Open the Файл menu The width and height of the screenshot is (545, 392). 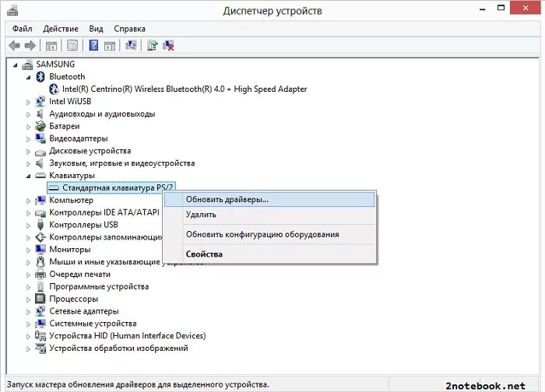click(23, 29)
